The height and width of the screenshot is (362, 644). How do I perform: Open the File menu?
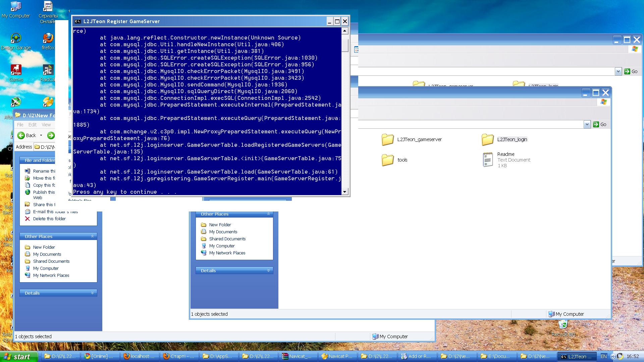[20, 125]
